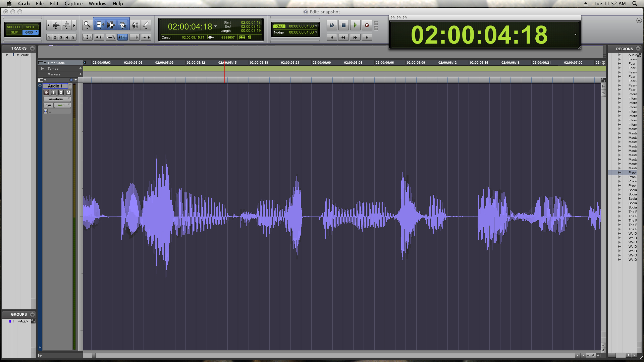
Task: Toggle Zoom Toggle icon under tools
Action: [87, 37]
